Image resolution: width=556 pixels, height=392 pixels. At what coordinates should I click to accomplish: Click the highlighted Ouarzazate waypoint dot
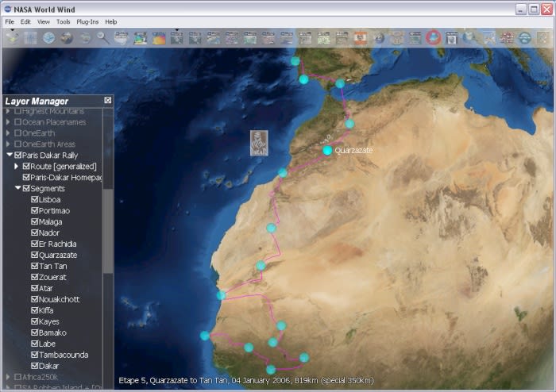click(327, 150)
